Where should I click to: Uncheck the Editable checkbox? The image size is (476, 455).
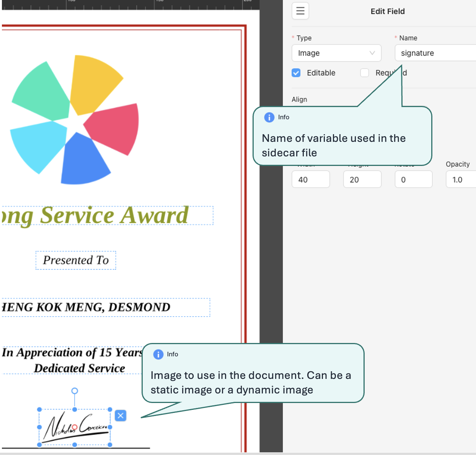point(296,73)
